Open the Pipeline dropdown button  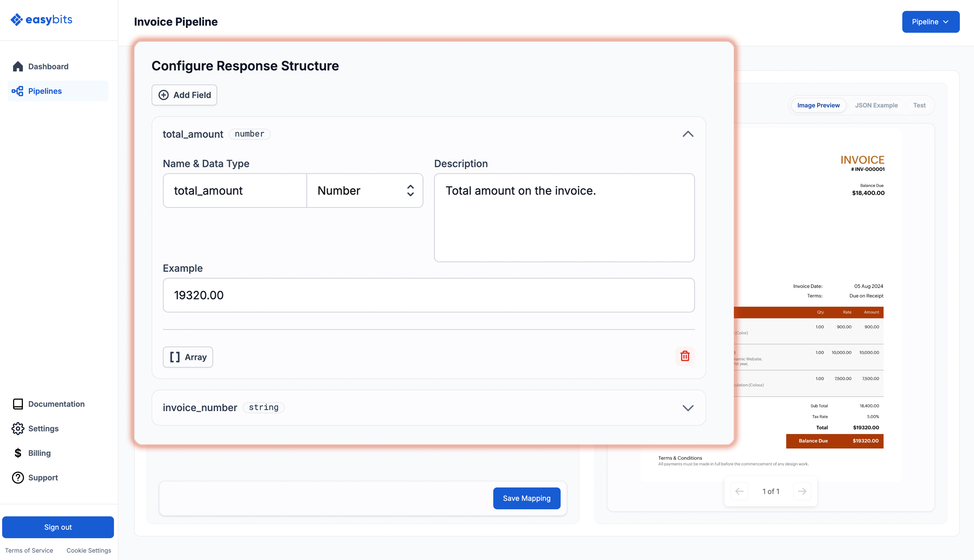[x=930, y=22]
